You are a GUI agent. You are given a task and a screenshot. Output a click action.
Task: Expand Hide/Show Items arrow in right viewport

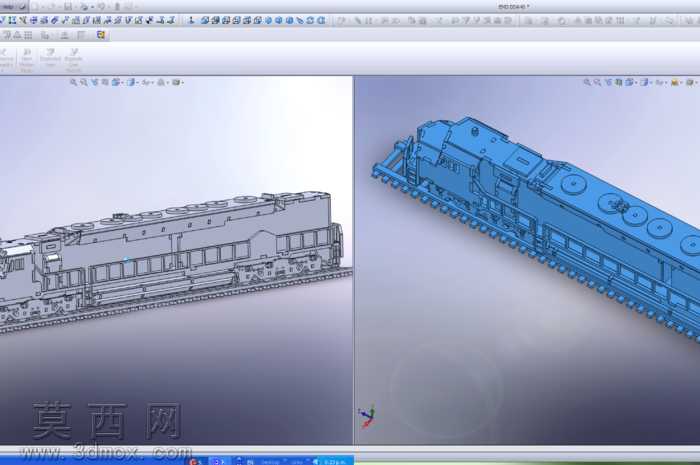[x=666, y=83]
